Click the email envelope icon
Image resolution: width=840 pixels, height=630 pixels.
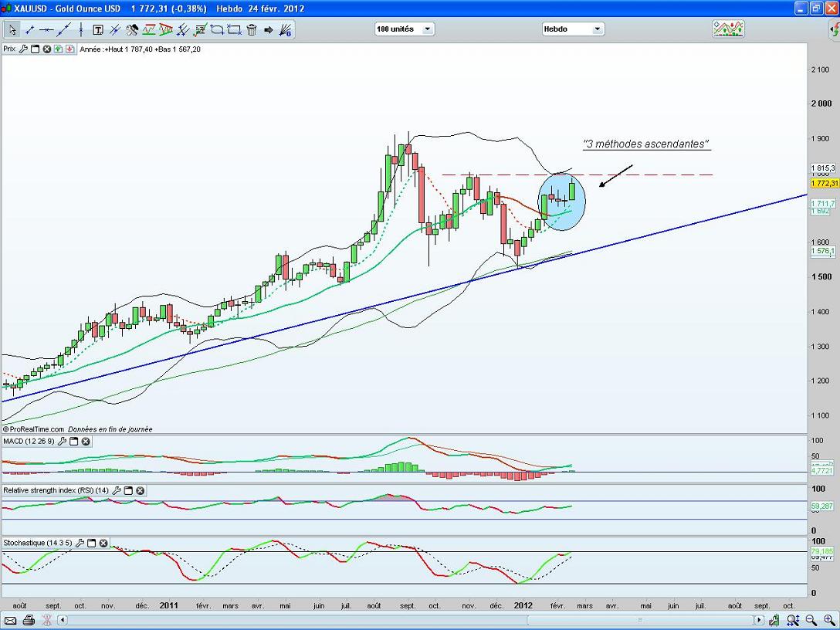coord(9,620)
